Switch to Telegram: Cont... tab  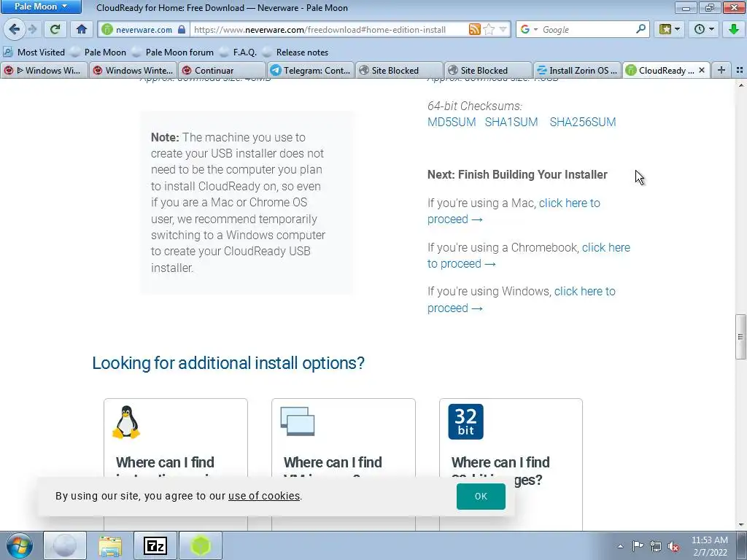[x=311, y=70]
